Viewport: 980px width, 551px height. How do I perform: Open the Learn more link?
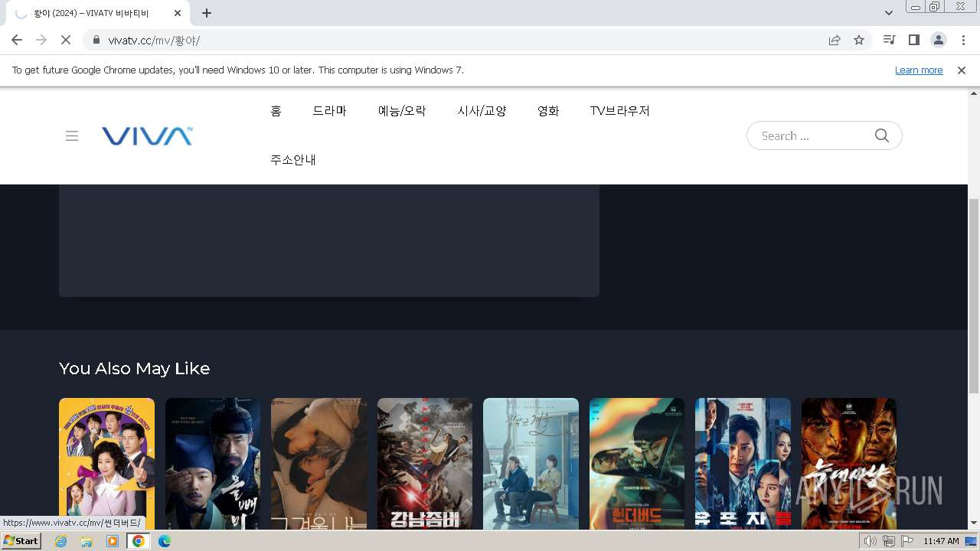coord(919,70)
